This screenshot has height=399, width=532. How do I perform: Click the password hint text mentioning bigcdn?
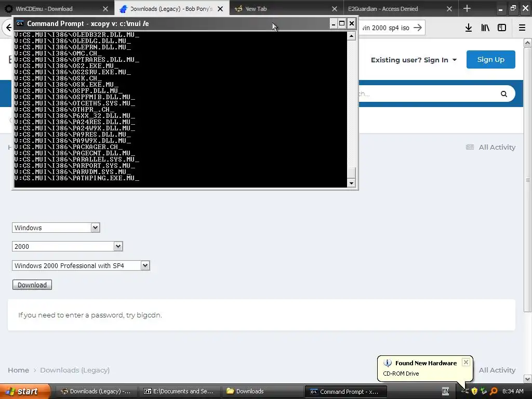point(90,315)
